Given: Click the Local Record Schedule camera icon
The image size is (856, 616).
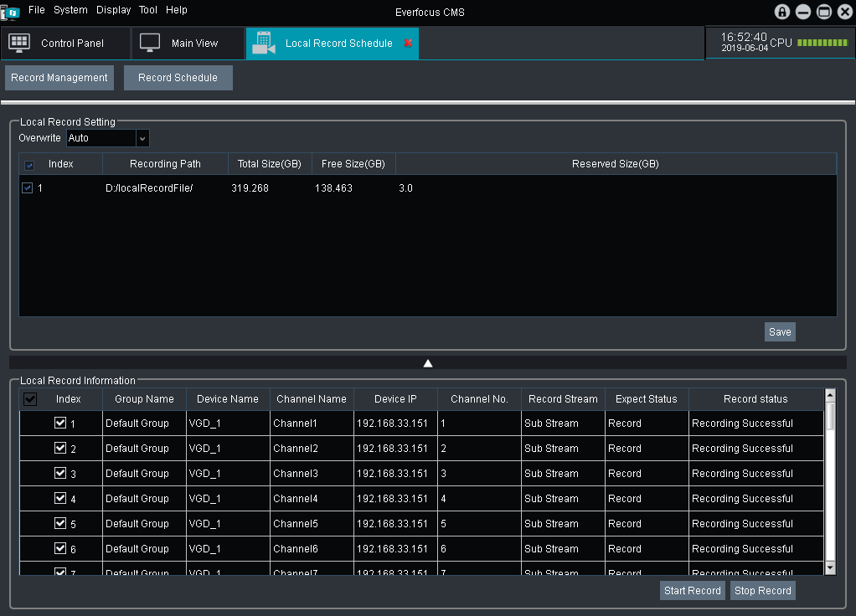Looking at the screenshot, I should pyautogui.click(x=264, y=43).
